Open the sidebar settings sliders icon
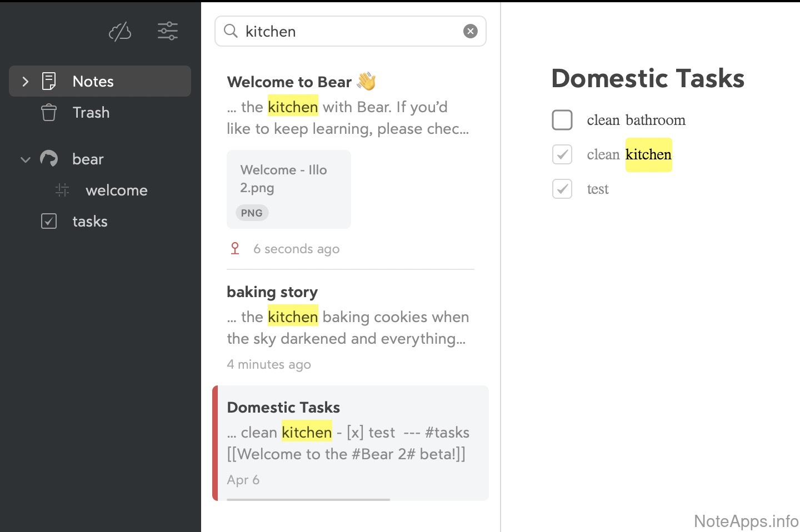Screen dimensions: 800x532 [x=167, y=31]
